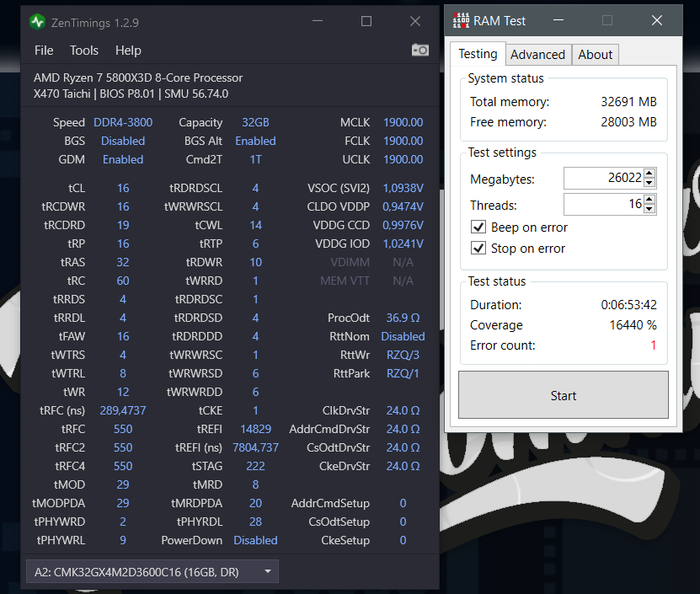
Task: Toggle the Stop on error checkbox
Action: [478, 248]
